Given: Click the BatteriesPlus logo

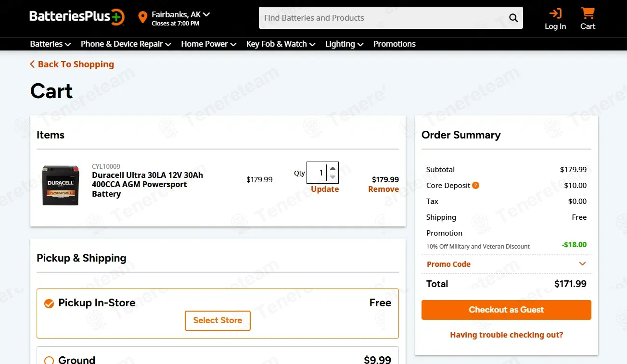Looking at the screenshot, I should (x=77, y=17).
